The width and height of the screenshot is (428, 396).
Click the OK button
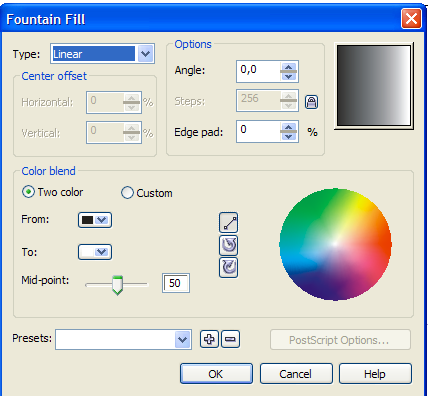tap(216, 374)
